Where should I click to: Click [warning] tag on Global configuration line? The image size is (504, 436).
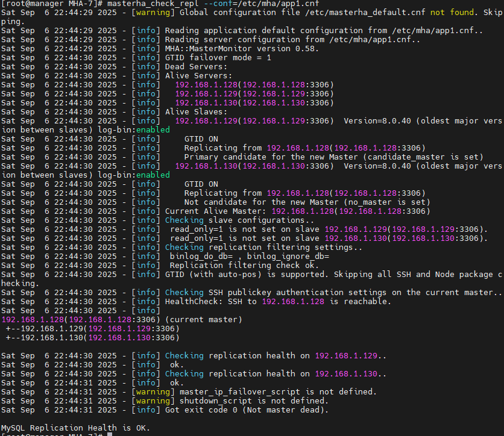pyautogui.click(x=153, y=13)
